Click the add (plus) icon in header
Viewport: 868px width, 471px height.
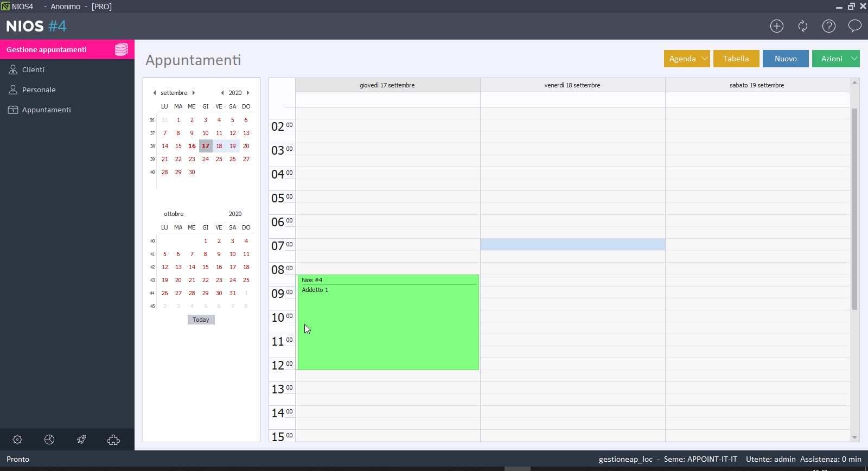pyautogui.click(x=777, y=26)
